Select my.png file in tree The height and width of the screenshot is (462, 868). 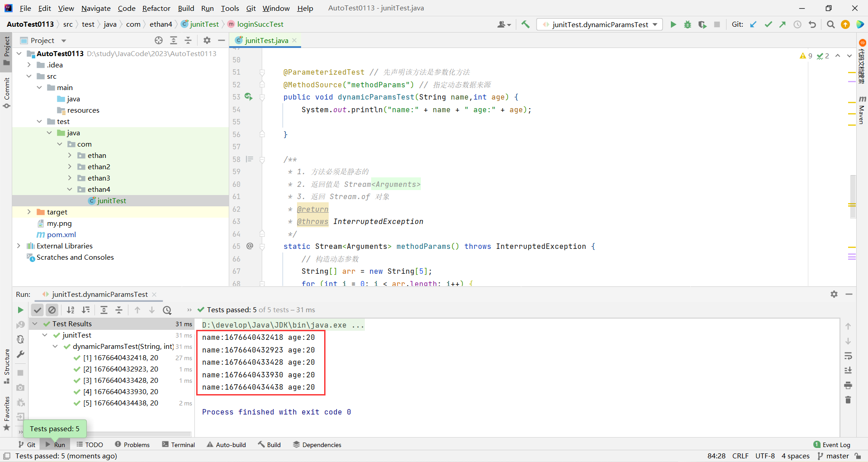click(x=59, y=223)
